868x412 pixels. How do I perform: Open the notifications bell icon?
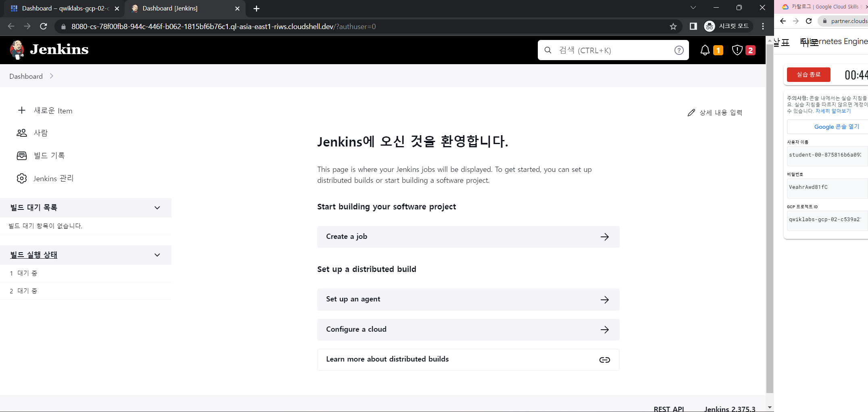[x=705, y=50]
